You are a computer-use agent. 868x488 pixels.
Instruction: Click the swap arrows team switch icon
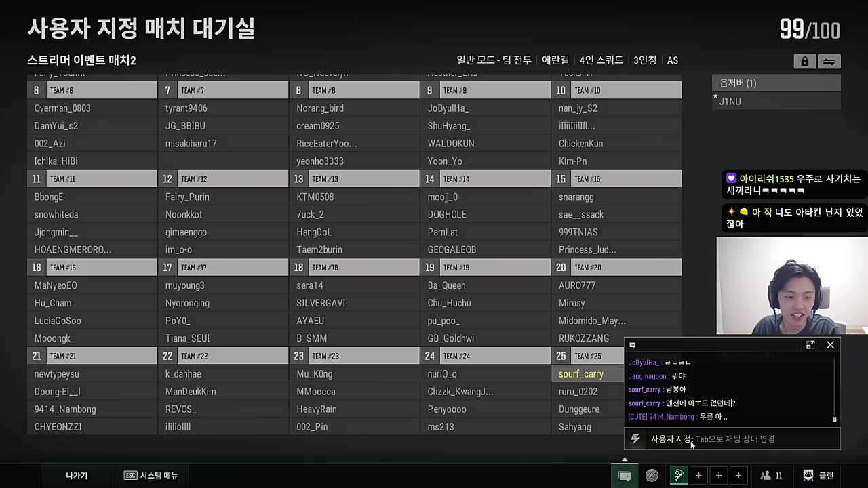[829, 61]
